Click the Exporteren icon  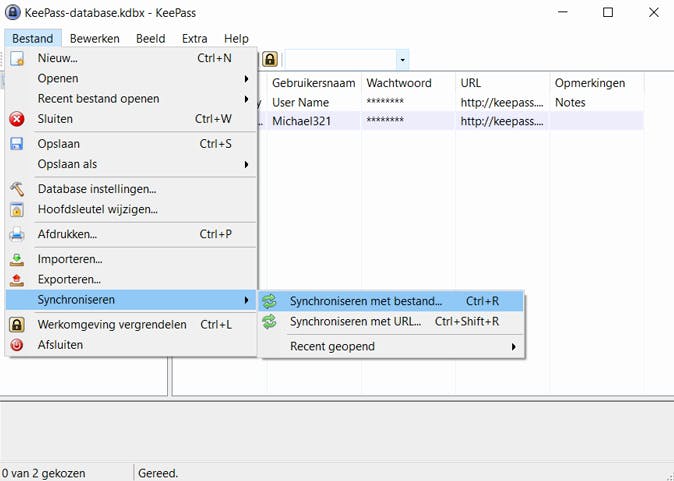(17, 279)
